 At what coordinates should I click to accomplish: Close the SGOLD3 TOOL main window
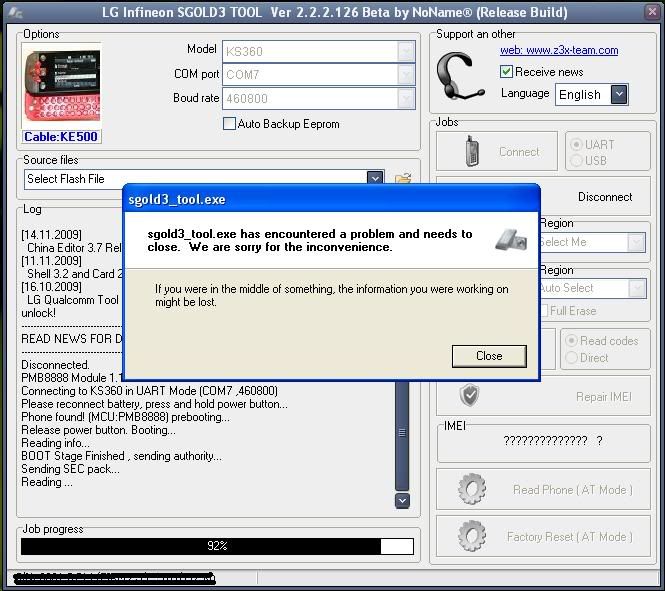point(652,11)
